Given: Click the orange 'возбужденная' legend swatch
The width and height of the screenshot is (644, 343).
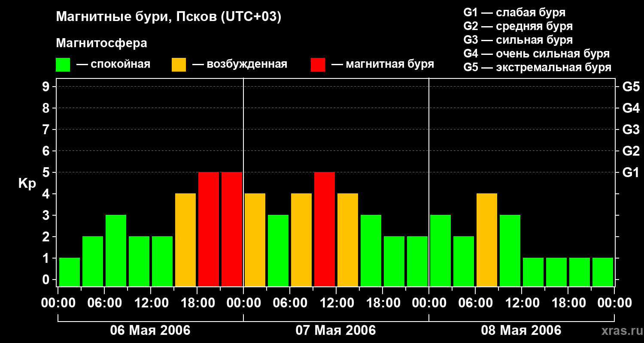Looking at the screenshot, I should coord(179,65).
